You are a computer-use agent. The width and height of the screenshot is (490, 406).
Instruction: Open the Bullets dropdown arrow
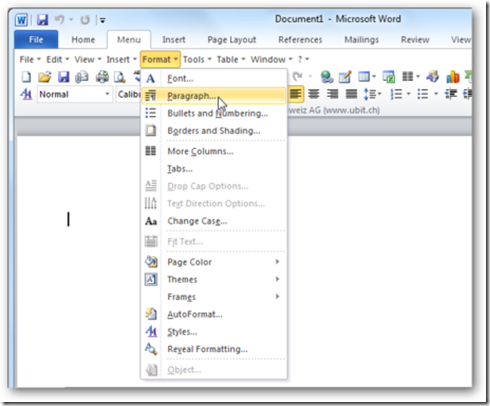(x=436, y=94)
